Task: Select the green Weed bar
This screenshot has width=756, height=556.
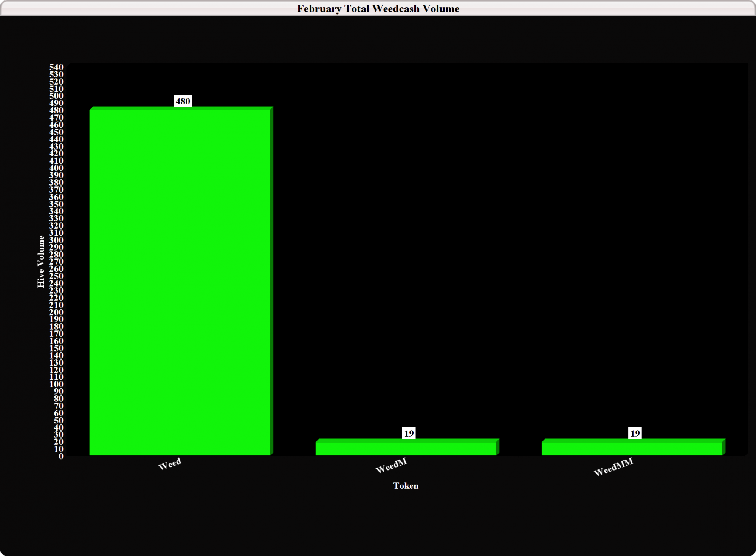Action: click(181, 281)
